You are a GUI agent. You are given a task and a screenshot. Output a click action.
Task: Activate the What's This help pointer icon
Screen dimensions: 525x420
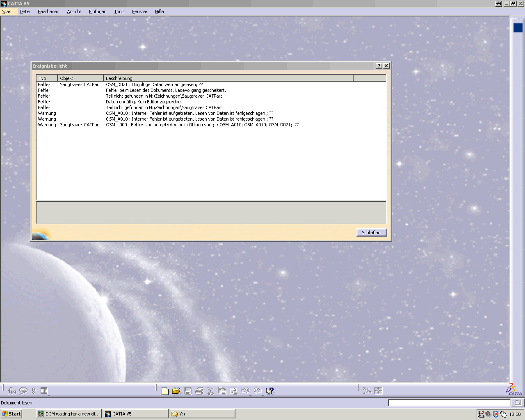(x=269, y=391)
